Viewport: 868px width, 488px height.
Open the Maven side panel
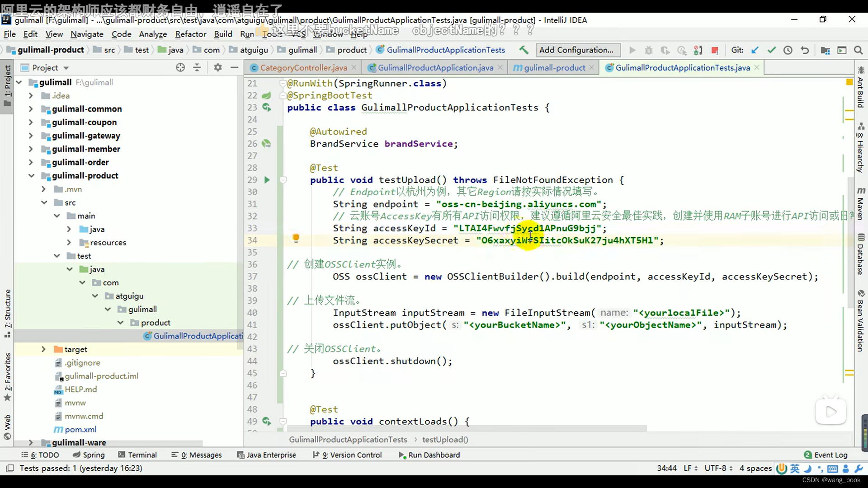860,203
